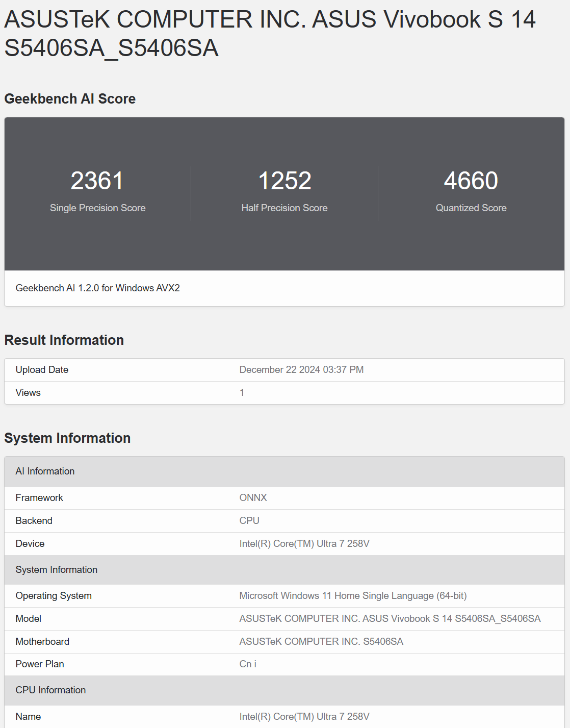Viewport: 570px width, 728px height.
Task: Select the bold System Information page heading
Action: tap(67, 438)
